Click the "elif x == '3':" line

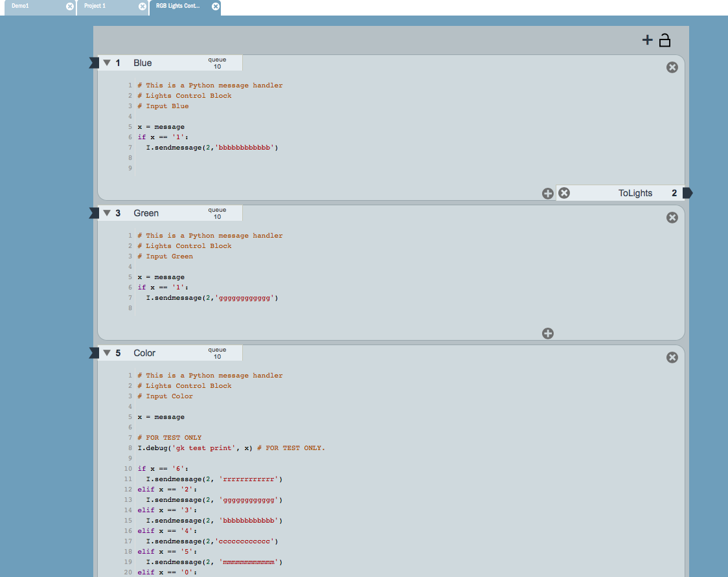point(167,510)
